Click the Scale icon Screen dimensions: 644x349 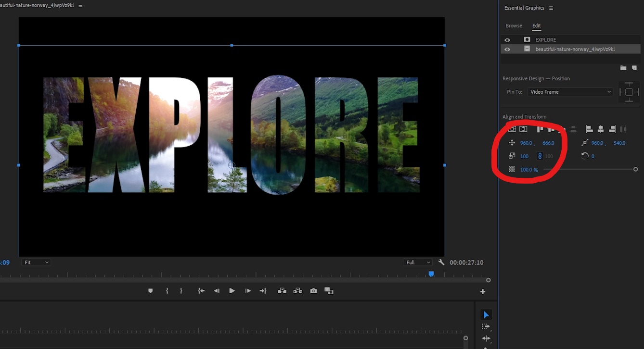[x=512, y=156]
